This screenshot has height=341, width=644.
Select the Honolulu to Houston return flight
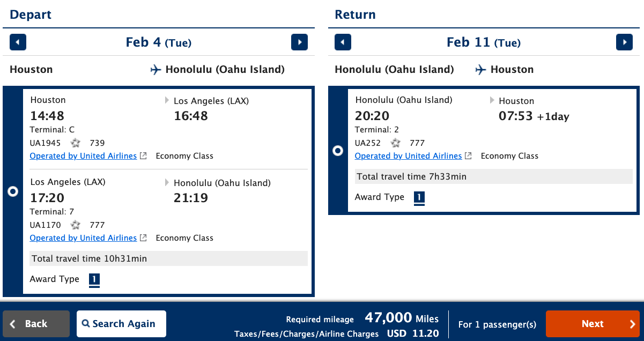point(338,151)
